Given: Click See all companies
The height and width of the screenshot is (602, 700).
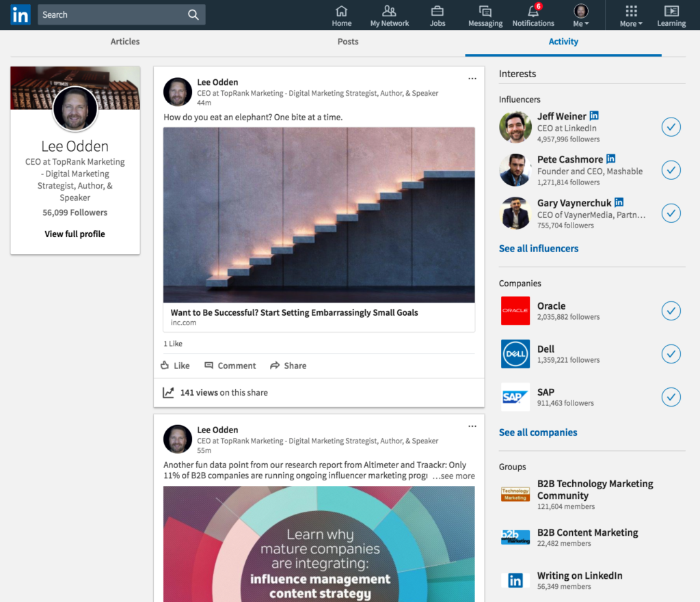Looking at the screenshot, I should tap(538, 433).
